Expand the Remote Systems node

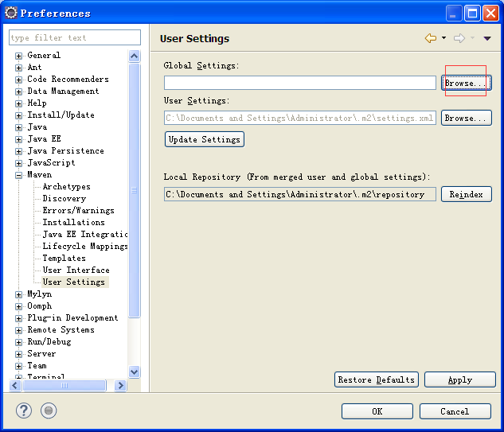18,330
